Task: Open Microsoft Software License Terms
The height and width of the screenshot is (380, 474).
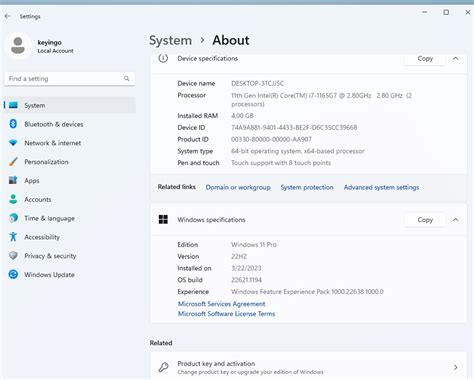Action: [x=226, y=314]
